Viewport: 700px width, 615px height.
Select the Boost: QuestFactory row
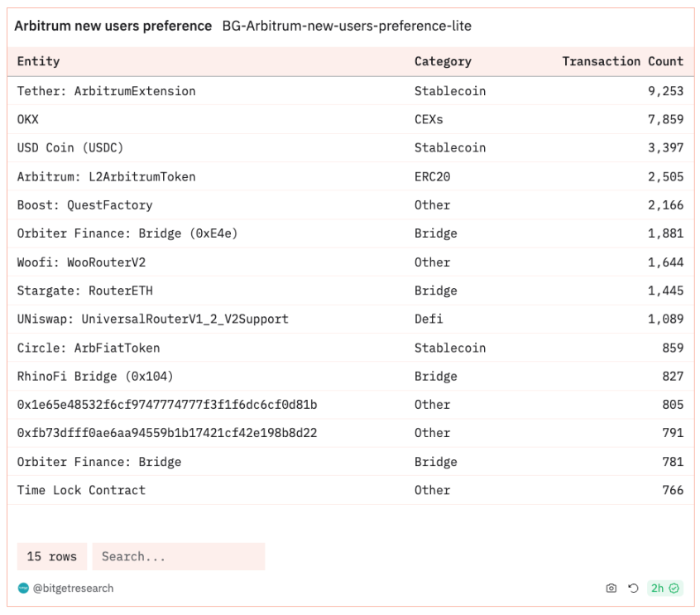[x=84, y=205]
